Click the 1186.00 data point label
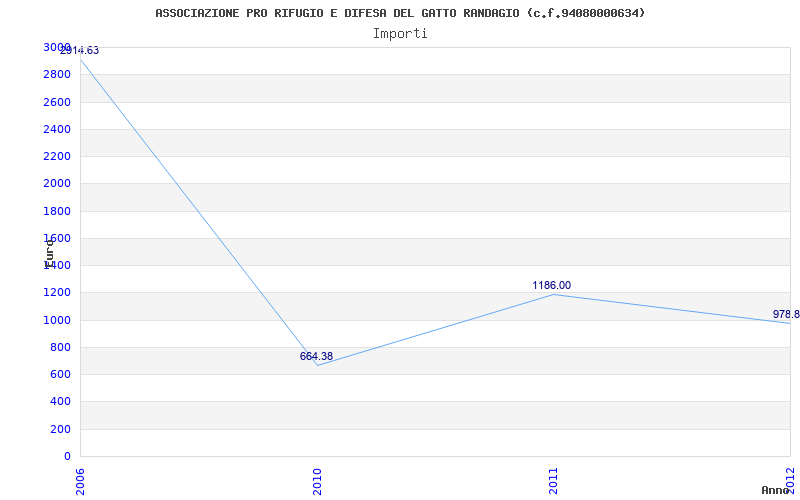Viewport: 800px width, 500px height. [x=552, y=285]
